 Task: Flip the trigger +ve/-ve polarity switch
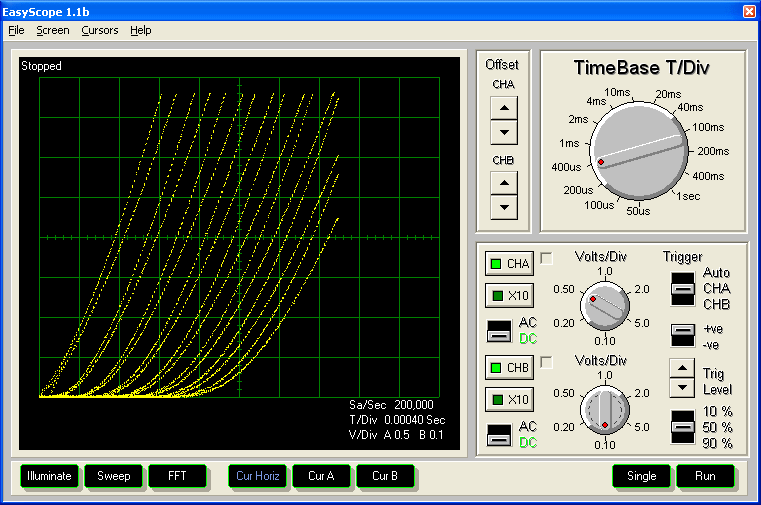click(682, 332)
